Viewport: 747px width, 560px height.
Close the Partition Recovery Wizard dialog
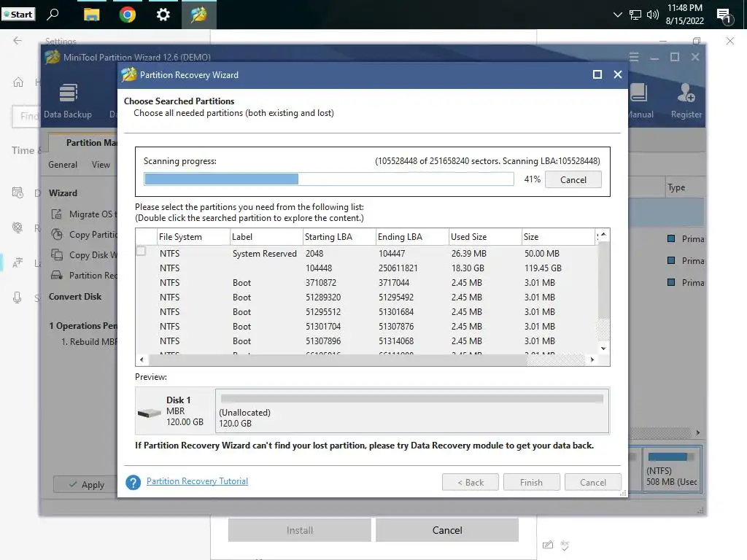pos(618,74)
